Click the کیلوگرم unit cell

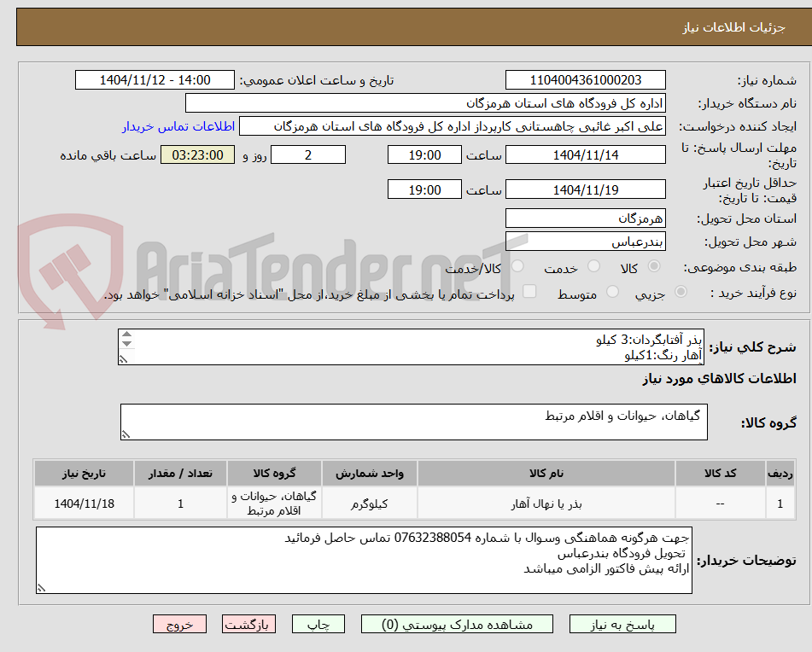(369, 504)
